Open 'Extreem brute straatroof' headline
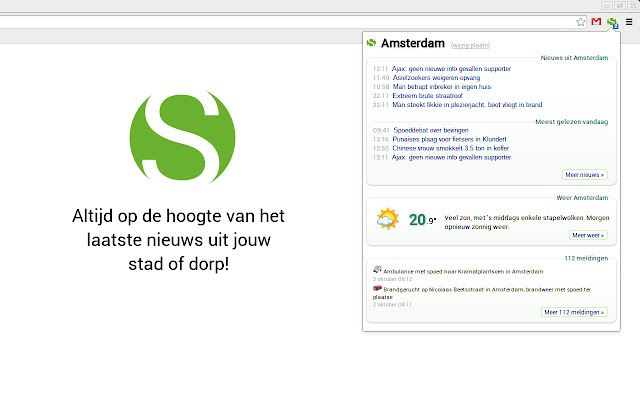 427,96
